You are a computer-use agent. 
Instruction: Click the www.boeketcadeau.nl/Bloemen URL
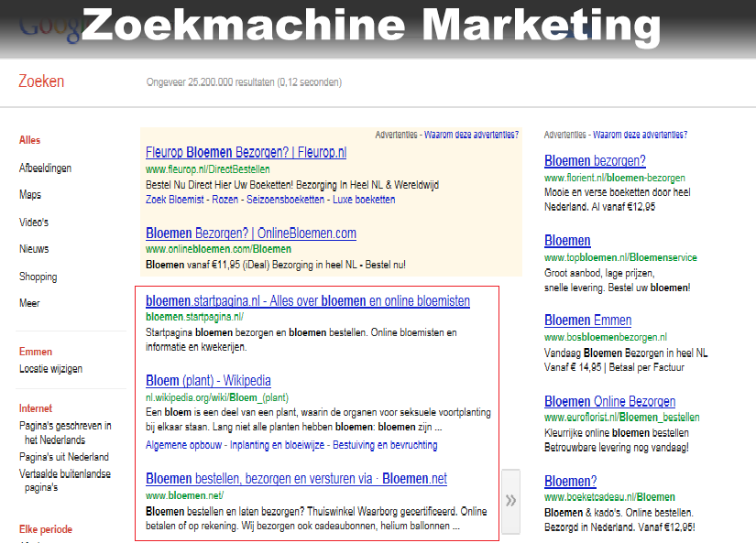pos(609,497)
